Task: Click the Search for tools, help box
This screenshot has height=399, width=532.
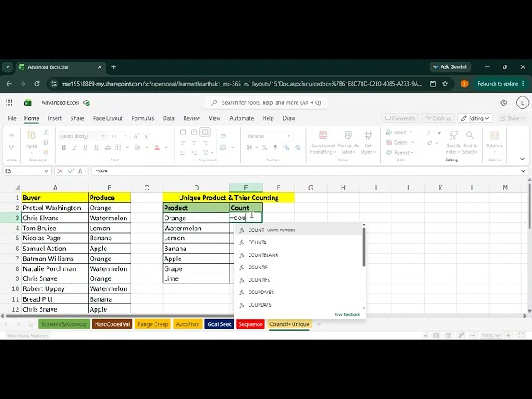Action: click(x=266, y=102)
